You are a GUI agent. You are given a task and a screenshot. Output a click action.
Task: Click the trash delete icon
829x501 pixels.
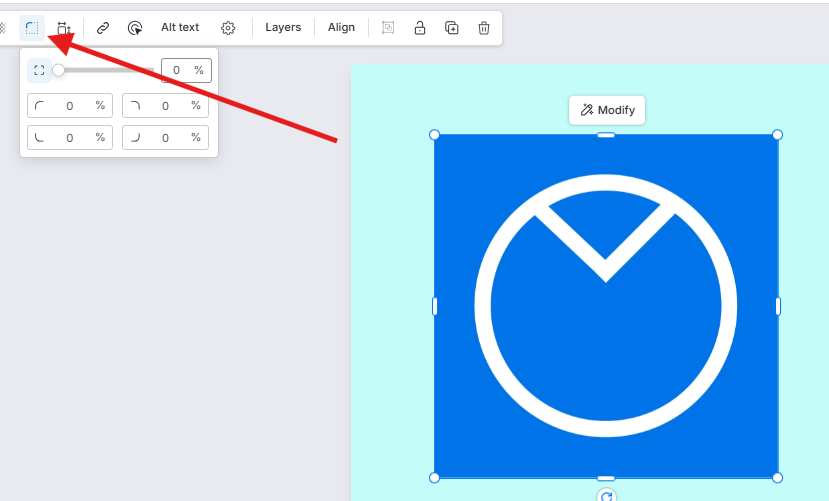pyautogui.click(x=484, y=28)
